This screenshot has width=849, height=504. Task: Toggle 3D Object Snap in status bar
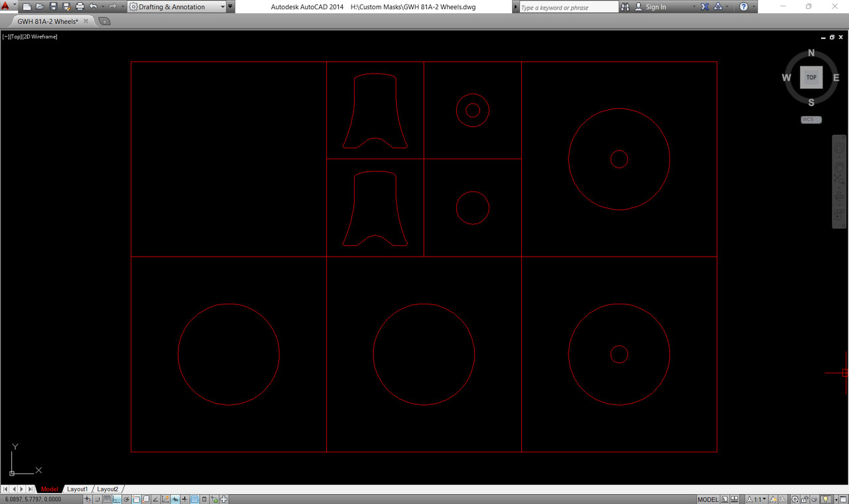[x=146, y=499]
